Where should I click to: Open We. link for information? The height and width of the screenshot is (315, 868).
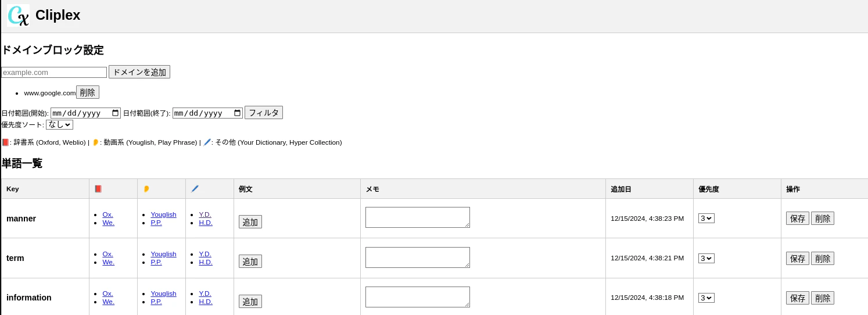coord(108,302)
